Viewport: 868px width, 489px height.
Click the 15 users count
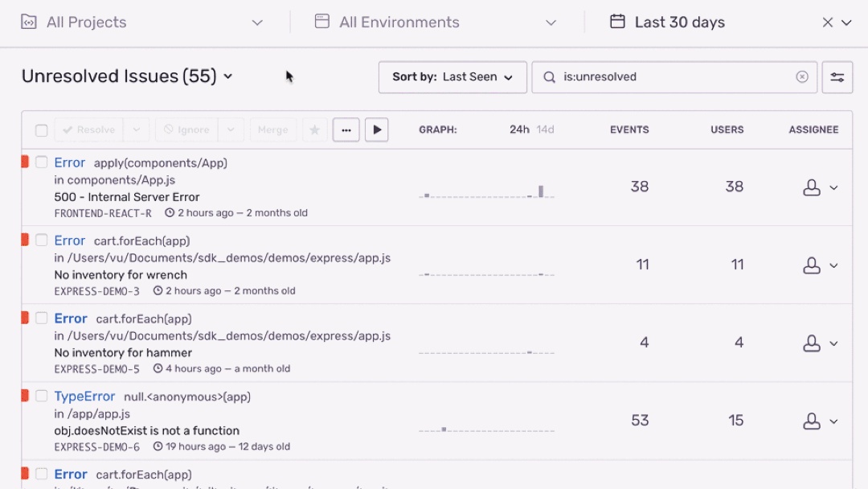pyautogui.click(x=735, y=421)
